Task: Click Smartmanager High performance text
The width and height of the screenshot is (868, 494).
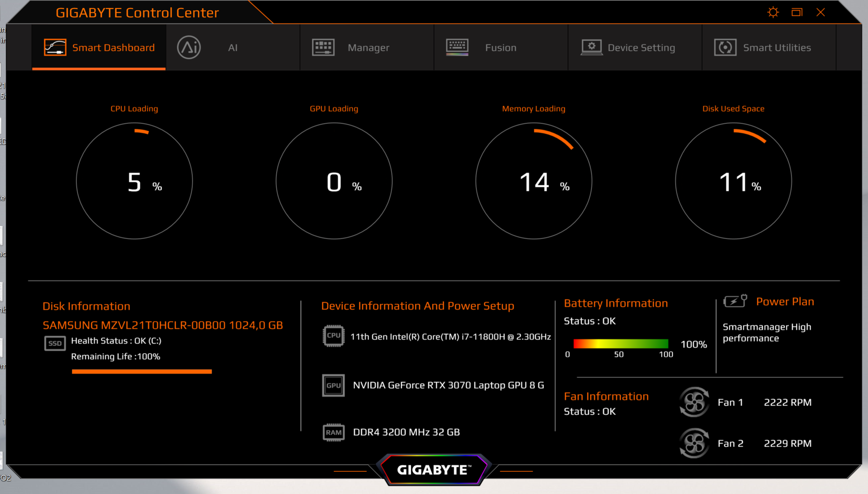Action: (x=767, y=332)
